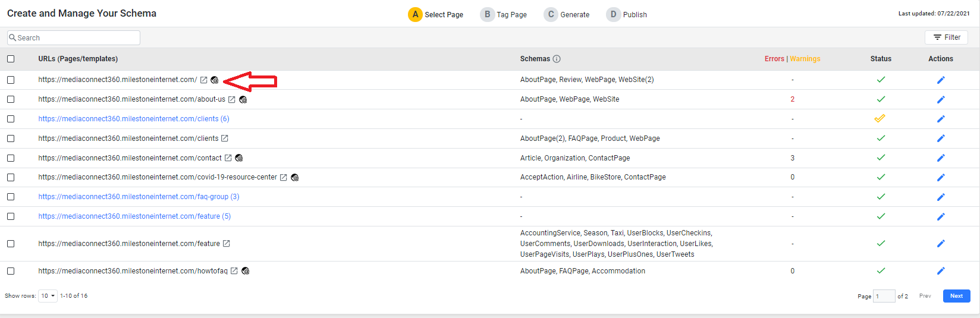The width and height of the screenshot is (980, 318).
Task: Click error count 2 in about-us row
Action: pos(792,99)
